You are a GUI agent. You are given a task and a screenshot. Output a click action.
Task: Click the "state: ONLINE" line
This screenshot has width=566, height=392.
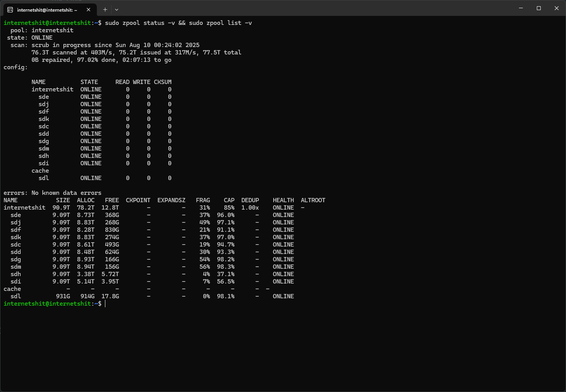(x=30, y=38)
